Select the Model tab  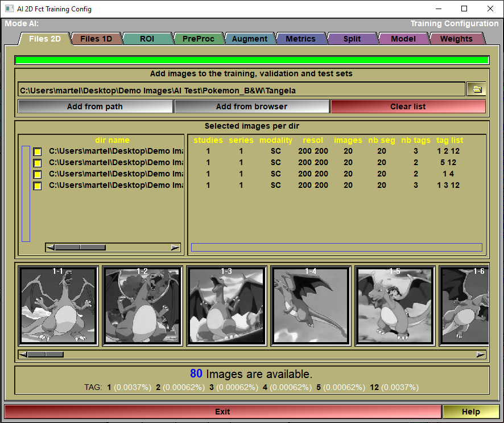403,39
